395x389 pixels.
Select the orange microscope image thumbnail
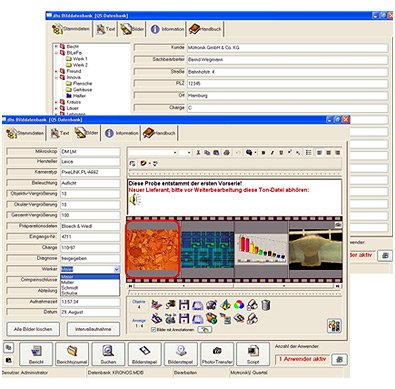click(153, 249)
